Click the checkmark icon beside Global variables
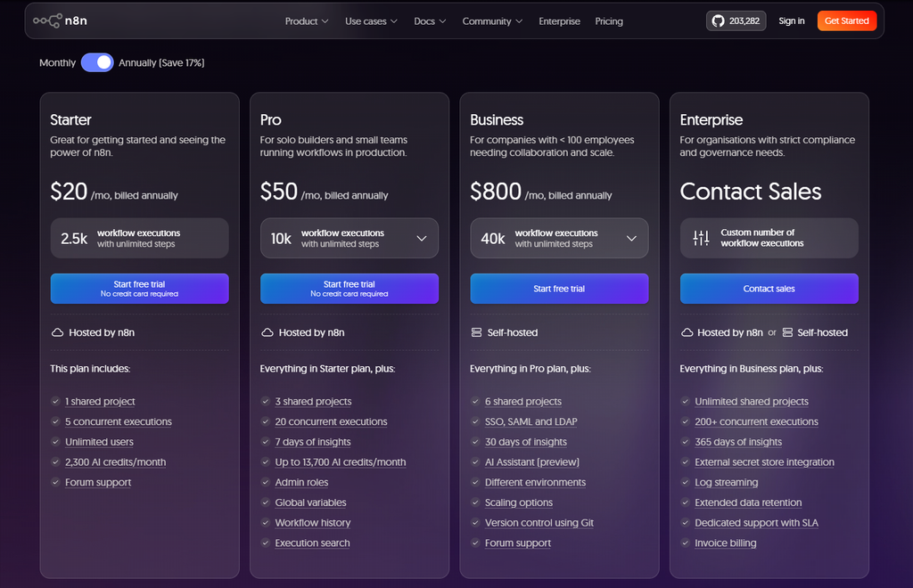The width and height of the screenshot is (913, 588). tap(266, 502)
